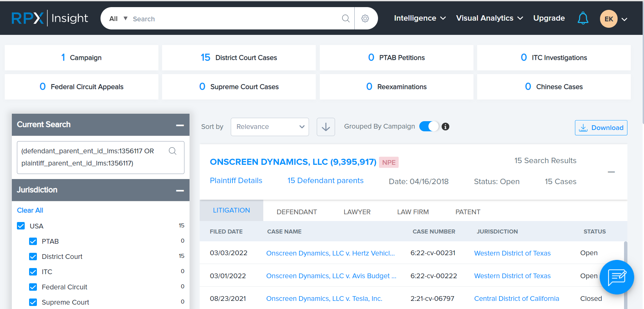Image resolution: width=644 pixels, height=309 pixels.
Task: Open ONSCREEN DYNAMICS, LLC campaign link
Action: (293, 162)
